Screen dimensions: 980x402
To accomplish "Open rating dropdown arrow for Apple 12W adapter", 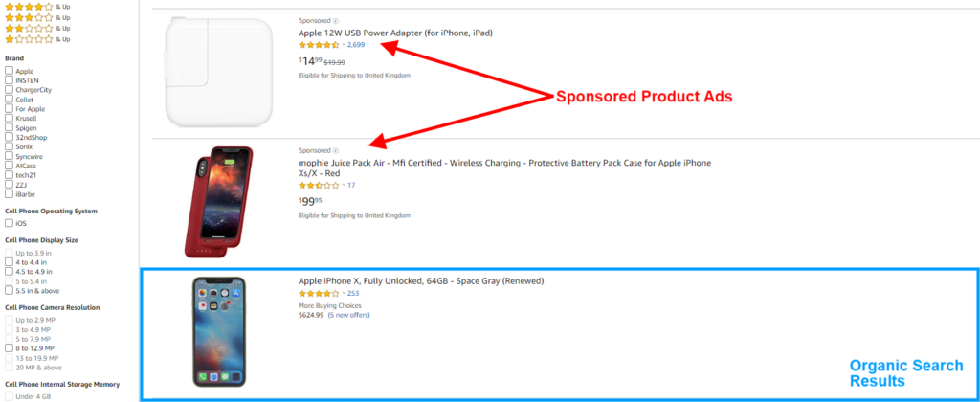I will pyautogui.click(x=343, y=45).
